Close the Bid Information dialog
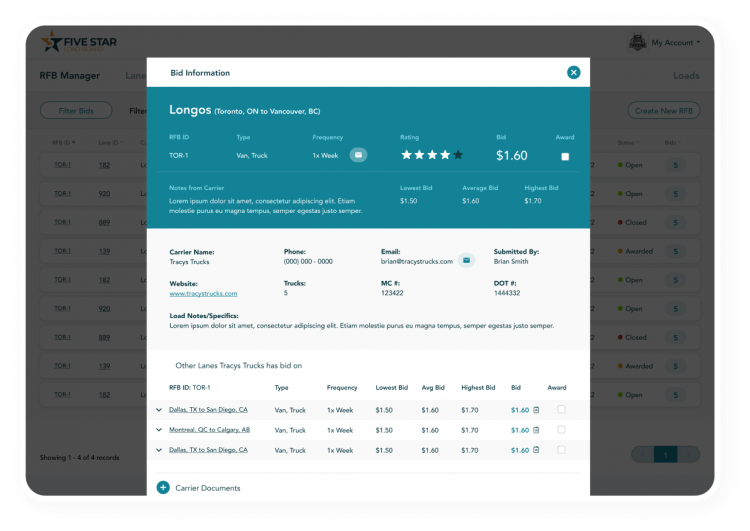 [573, 72]
